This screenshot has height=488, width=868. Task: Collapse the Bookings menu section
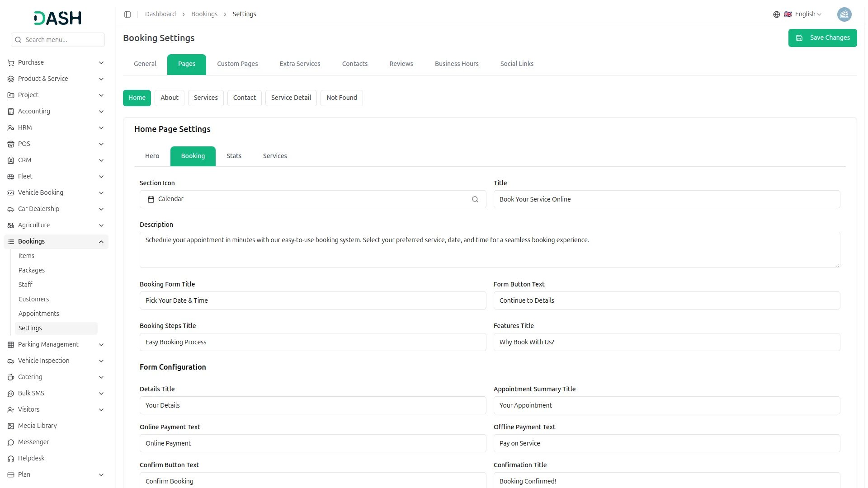point(101,242)
